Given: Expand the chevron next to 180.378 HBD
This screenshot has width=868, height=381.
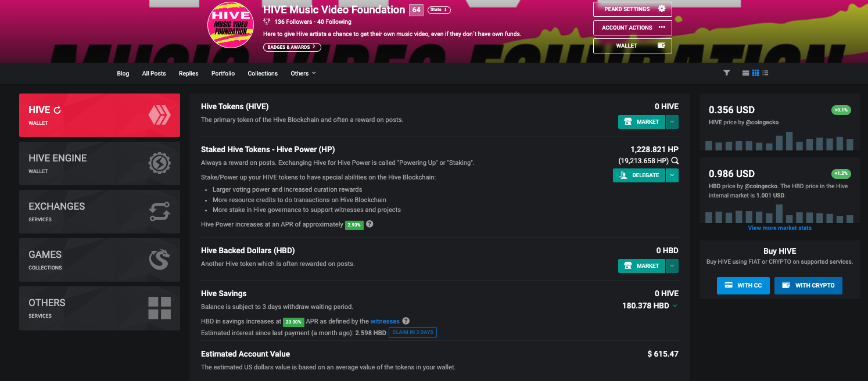Looking at the screenshot, I should pyautogui.click(x=675, y=306).
